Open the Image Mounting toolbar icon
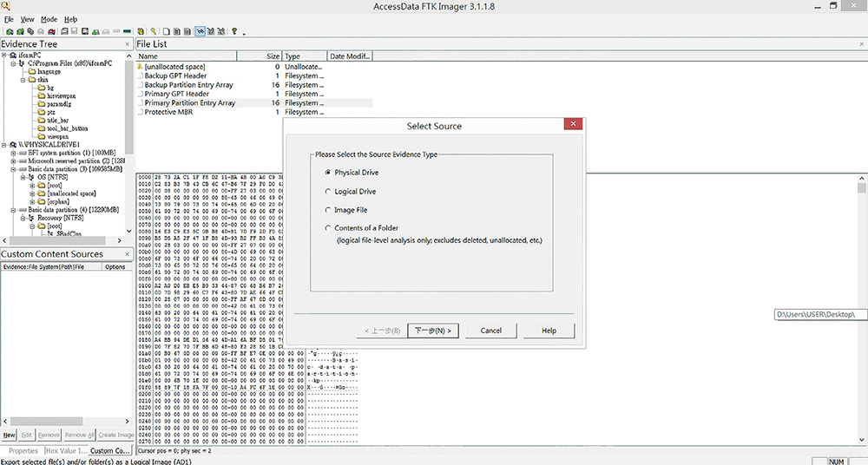The width and height of the screenshot is (868, 465). 30,31
